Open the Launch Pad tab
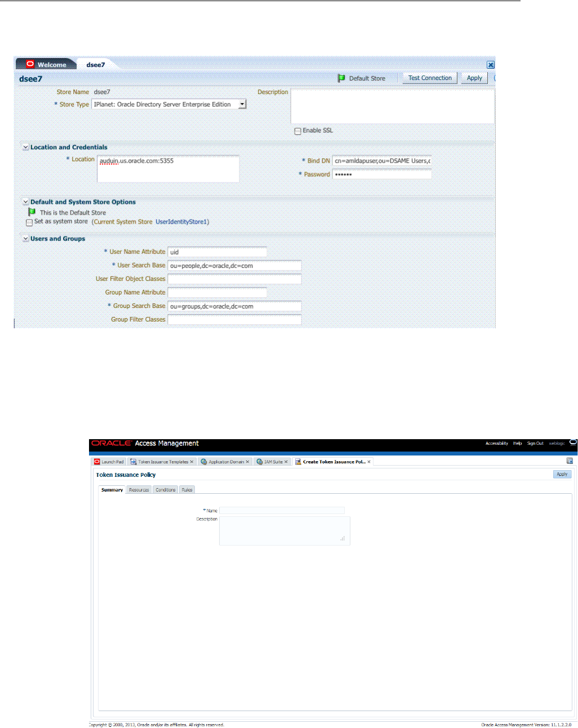This screenshot has height=728, width=578. click(109, 462)
